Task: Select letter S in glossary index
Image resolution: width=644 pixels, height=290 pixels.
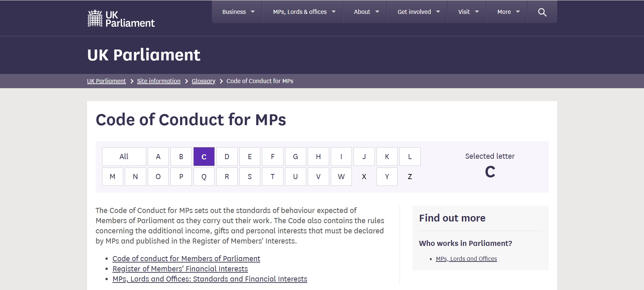Action: (x=250, y=177)
